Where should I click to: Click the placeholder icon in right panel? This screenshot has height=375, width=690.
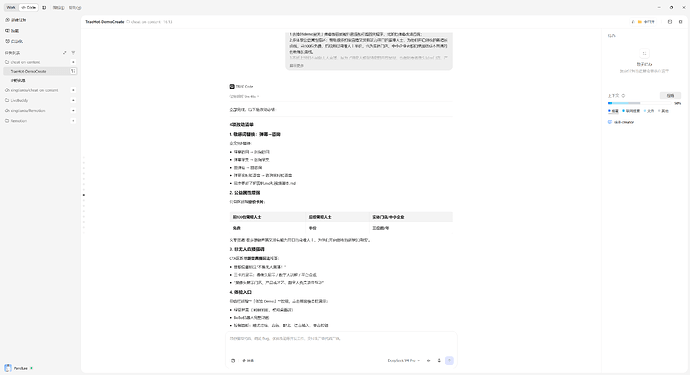[644, 53]
